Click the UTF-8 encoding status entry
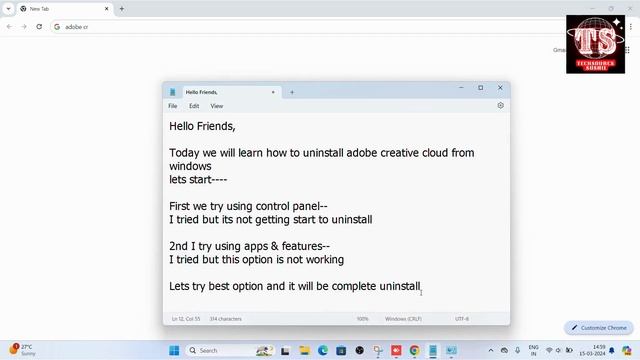 coord(462,319)
